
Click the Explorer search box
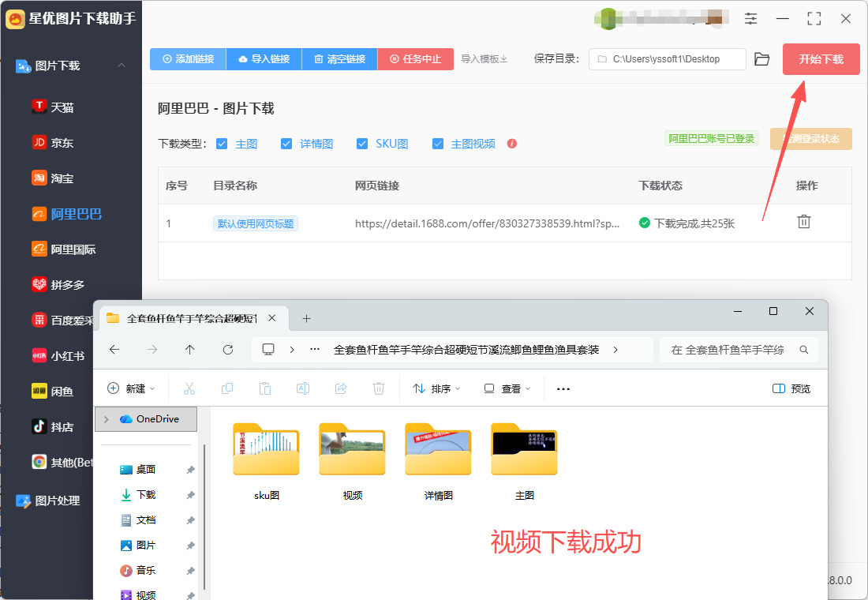pyautogui.click(x=739, y=350)
